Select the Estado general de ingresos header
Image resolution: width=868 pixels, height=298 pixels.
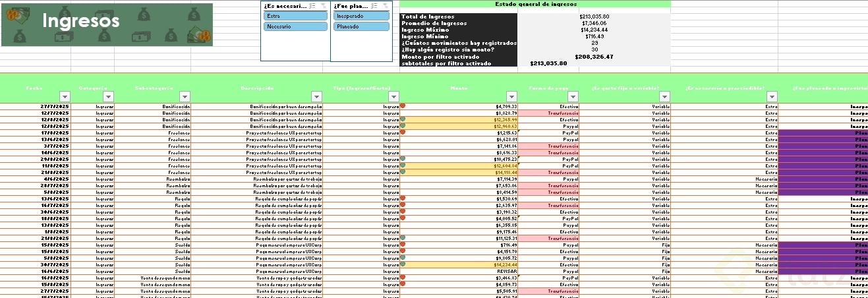pyautogui.click(x=535, y=4)
